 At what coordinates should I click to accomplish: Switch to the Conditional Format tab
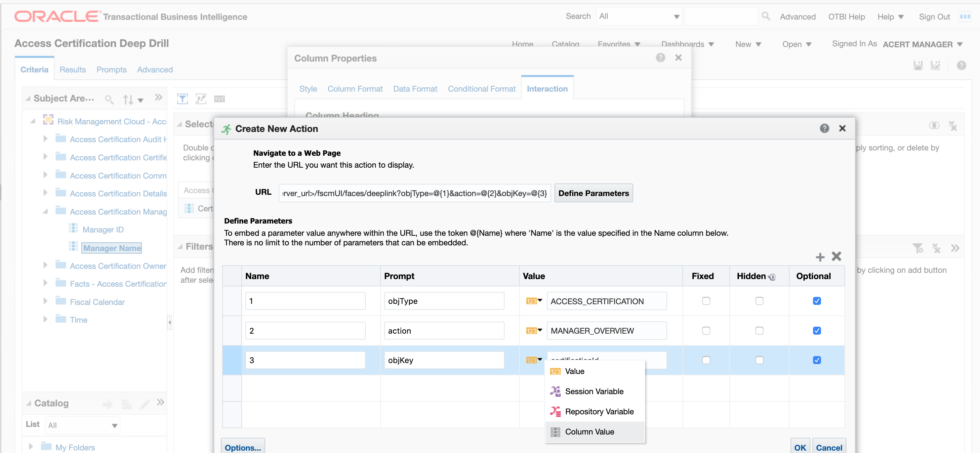tap(481, 89)
